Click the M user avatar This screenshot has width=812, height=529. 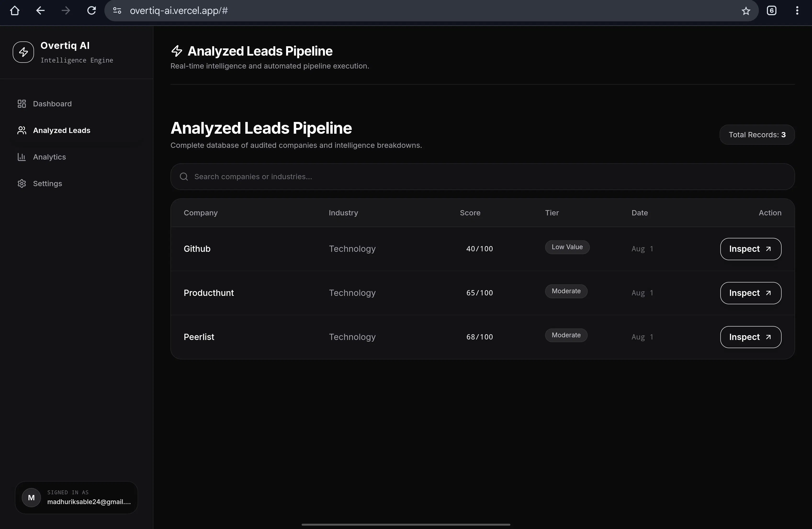[31, 498]
